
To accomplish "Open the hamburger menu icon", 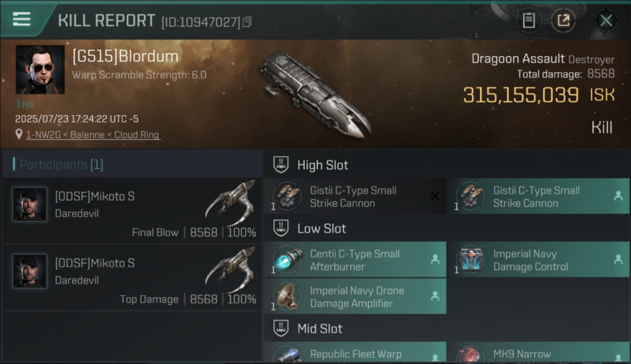I will (22, 19).
